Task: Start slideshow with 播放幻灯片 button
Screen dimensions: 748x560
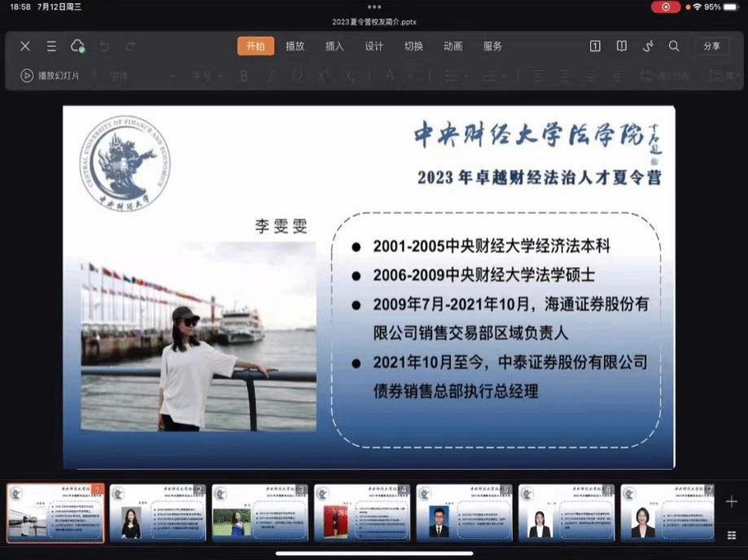Action: click(50, 76)
